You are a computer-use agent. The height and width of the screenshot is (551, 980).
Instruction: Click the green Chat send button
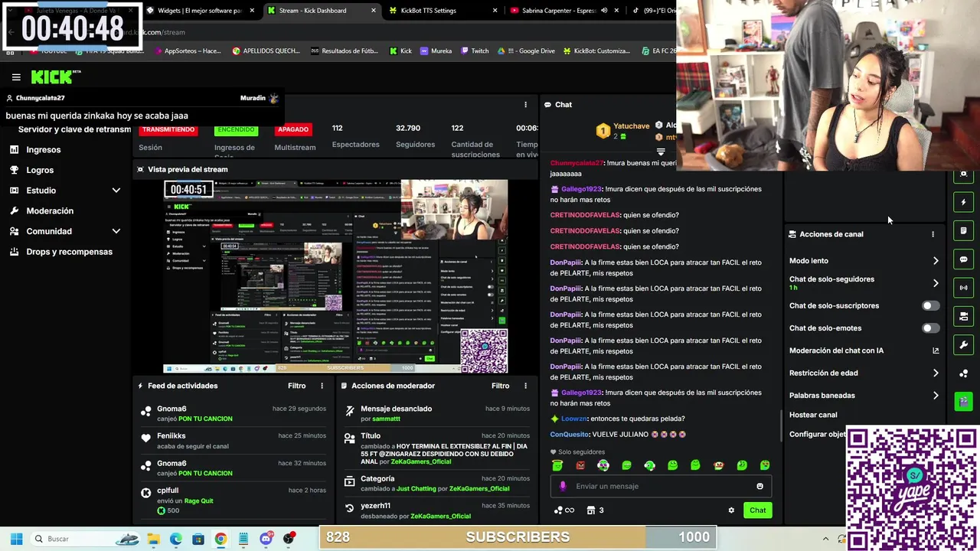coord(757,510)
